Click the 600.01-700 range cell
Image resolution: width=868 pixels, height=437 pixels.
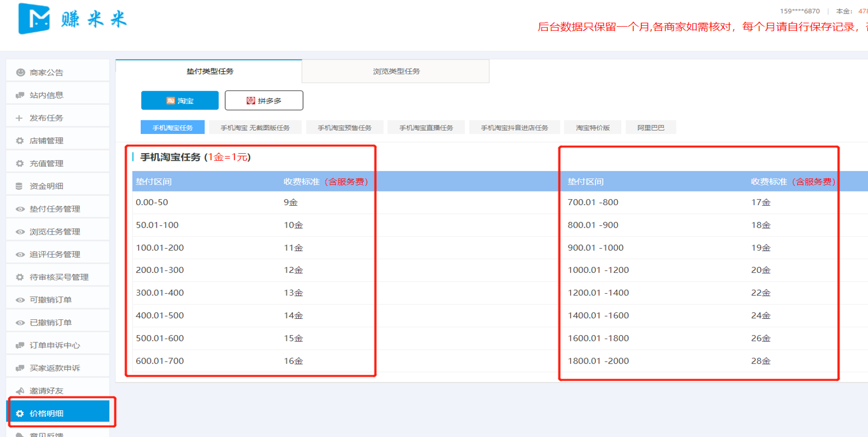pos(160,361)
